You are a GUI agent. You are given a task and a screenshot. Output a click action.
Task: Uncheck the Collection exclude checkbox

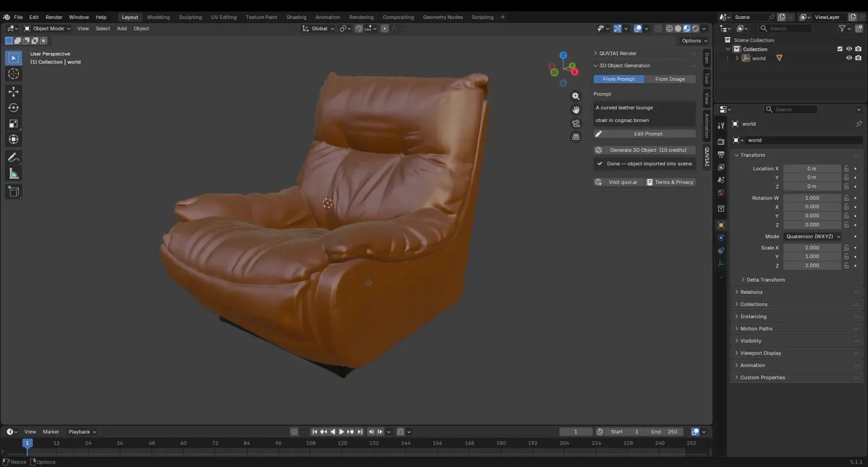click(x=840, y=49)
